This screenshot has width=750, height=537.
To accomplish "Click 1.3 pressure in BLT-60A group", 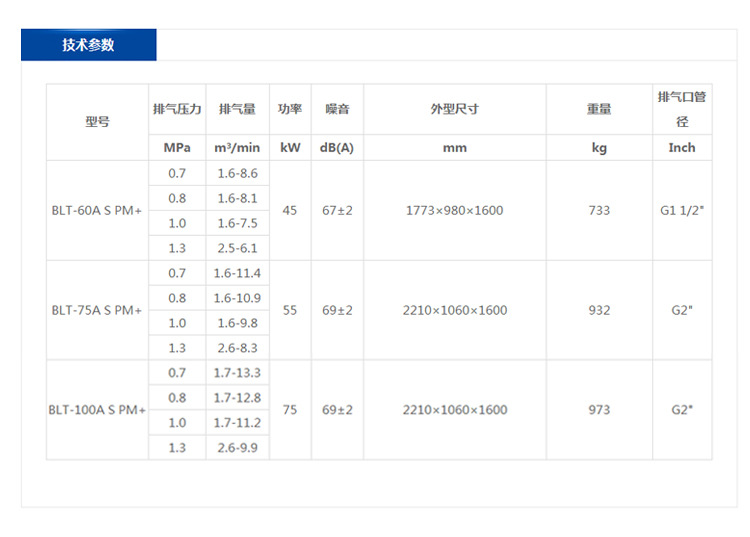I will (177, 248).
